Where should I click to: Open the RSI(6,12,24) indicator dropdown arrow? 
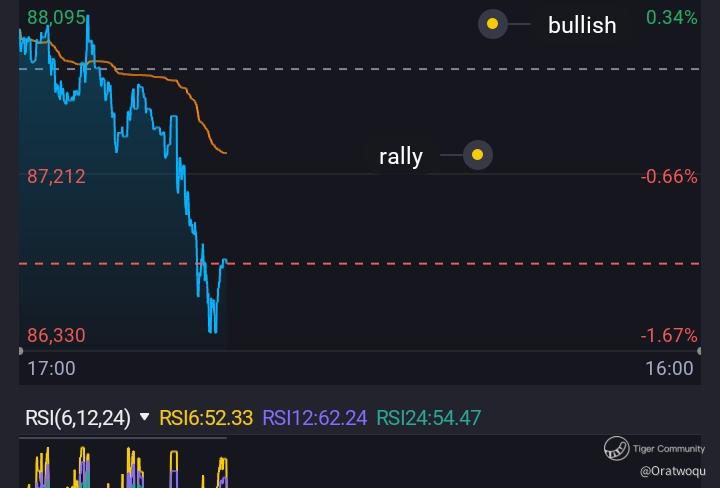pyautogui.click(x=144, y=417)
